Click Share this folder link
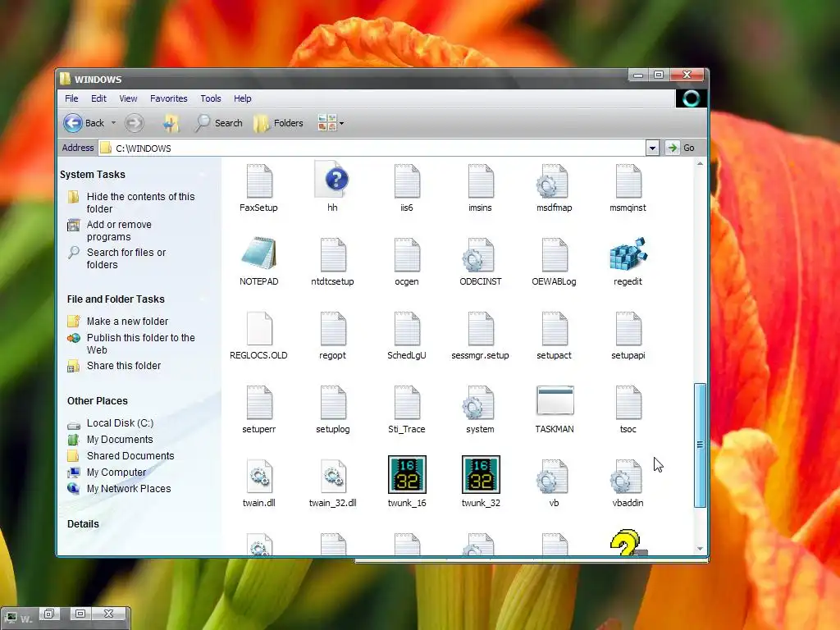The width and height of the screenshot is (840, 630). point(124,366)
